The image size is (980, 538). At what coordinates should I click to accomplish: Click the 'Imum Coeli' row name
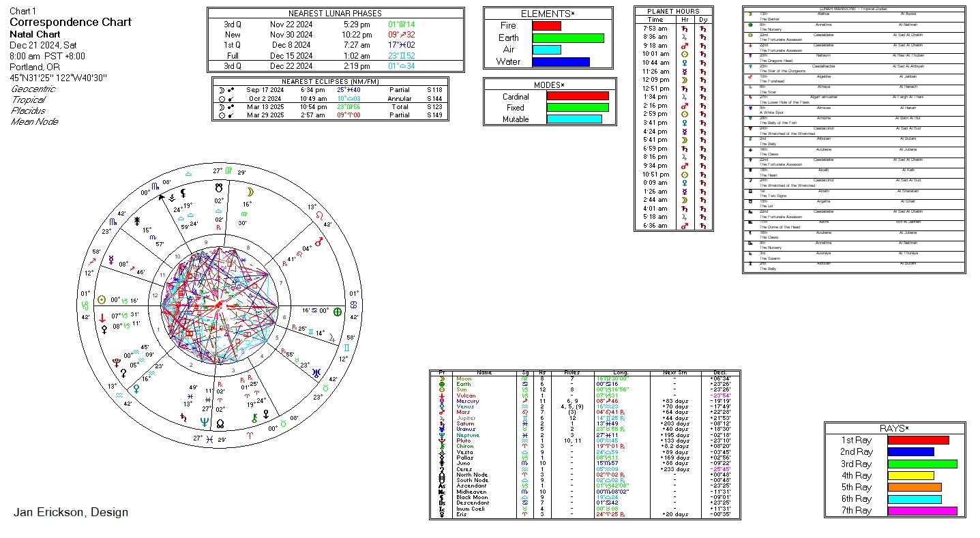coord(469,509)
